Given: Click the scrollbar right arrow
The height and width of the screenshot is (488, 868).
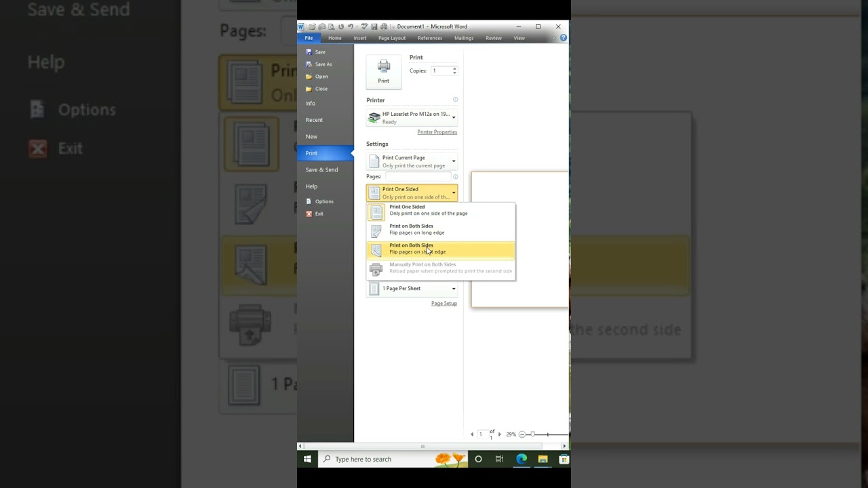Looking at the screenshot, I should point(564,446).
